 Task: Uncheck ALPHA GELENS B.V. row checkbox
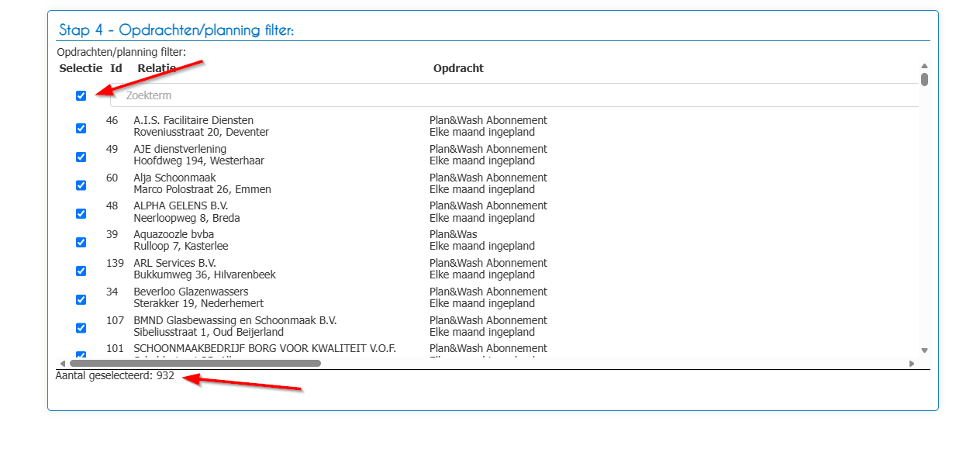point(81,213)
